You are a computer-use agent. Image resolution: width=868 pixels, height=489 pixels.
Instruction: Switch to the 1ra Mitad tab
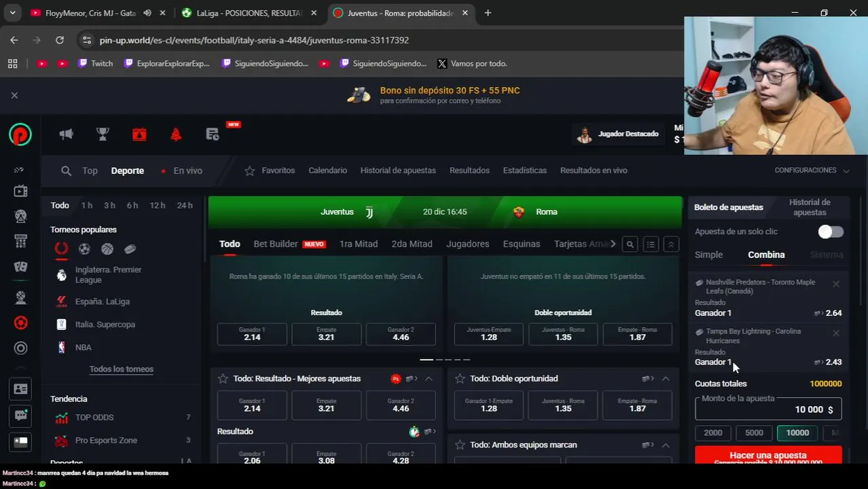point(359,244)
